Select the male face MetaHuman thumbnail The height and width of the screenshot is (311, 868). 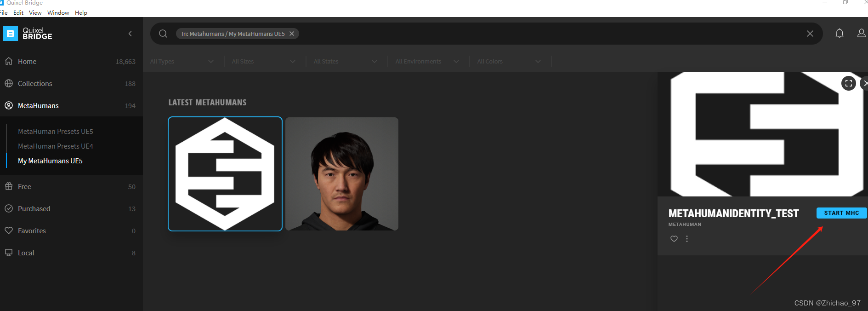point(342,174)
